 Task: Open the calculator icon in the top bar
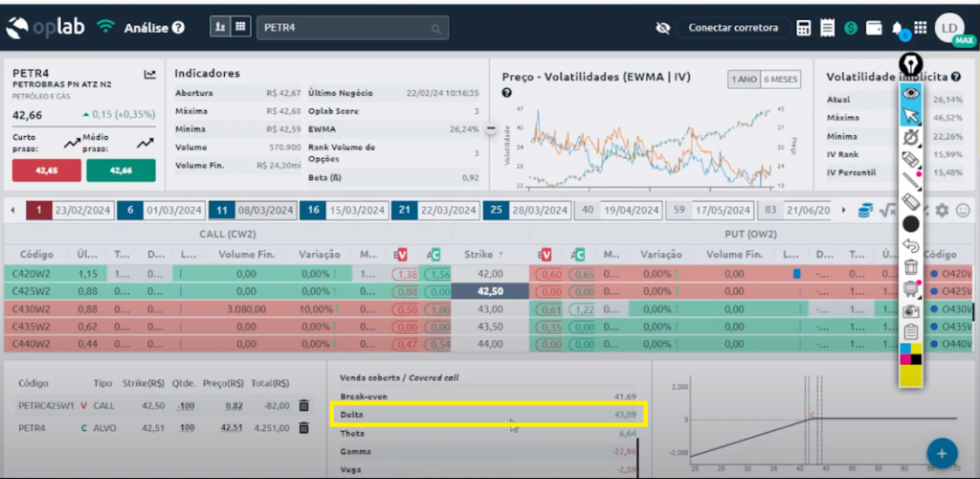tap(804, 28)
